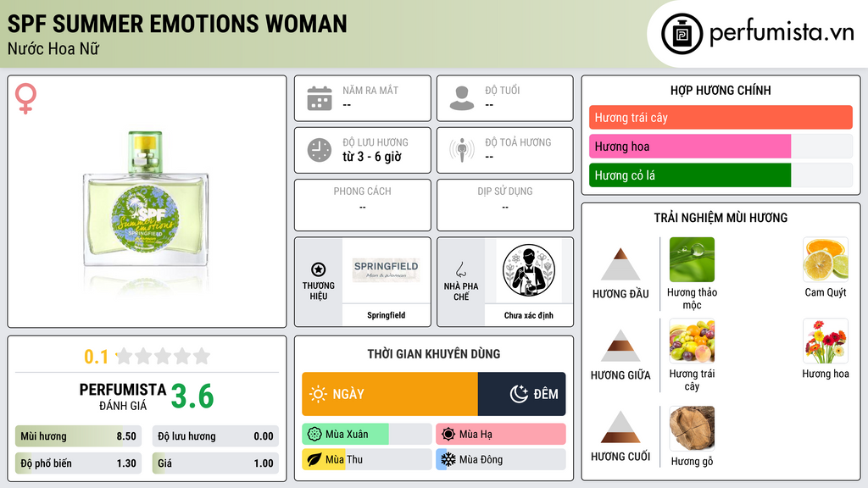Click the green 3.6 Perfumista score
The image size is (868, 488).
coord(192,396)
